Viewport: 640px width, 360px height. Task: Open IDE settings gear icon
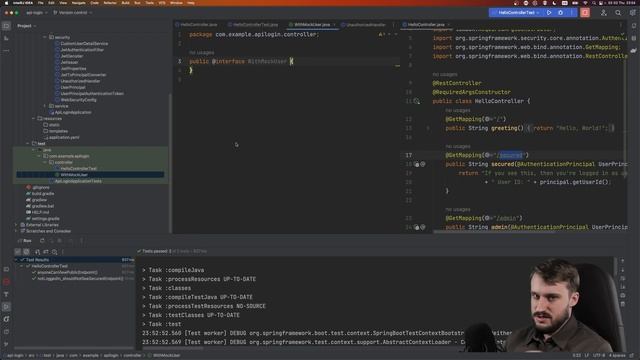click(x=632, y=13)
